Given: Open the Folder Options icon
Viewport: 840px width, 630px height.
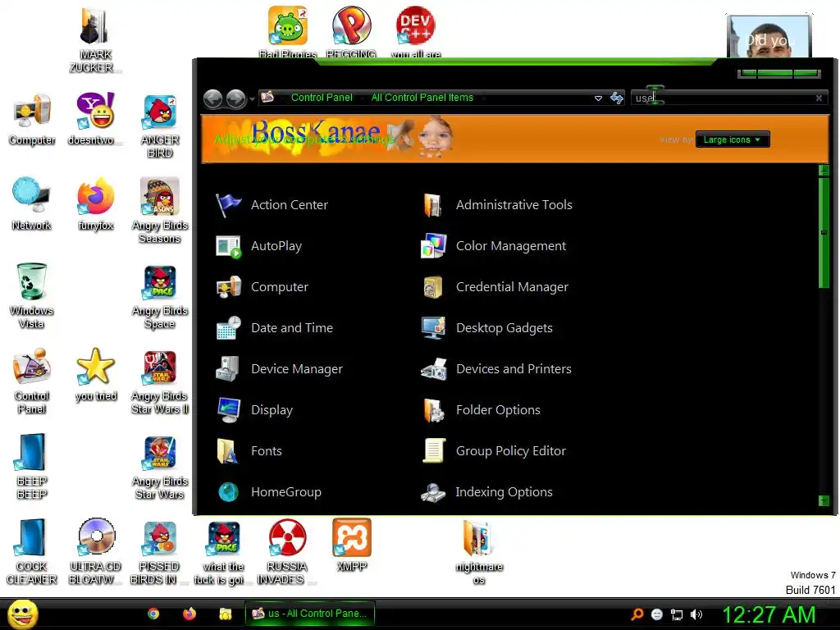Looking at the screenshot, I should pyautogui.click(x=433, y=410).
